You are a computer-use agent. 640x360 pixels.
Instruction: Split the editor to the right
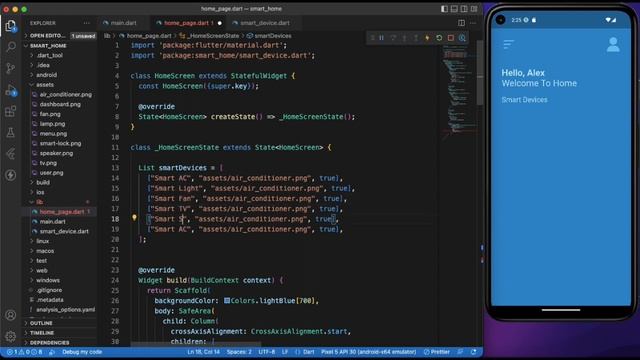(461, 23)
